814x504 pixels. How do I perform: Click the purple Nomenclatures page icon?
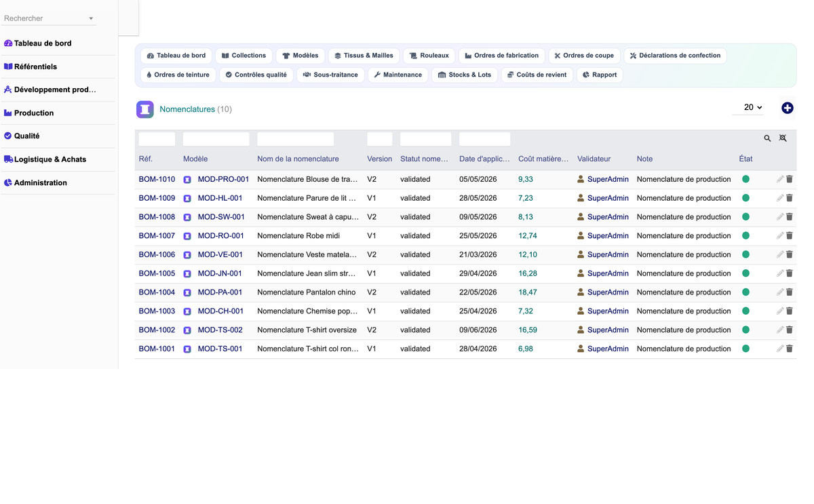[x=145, y=109]
